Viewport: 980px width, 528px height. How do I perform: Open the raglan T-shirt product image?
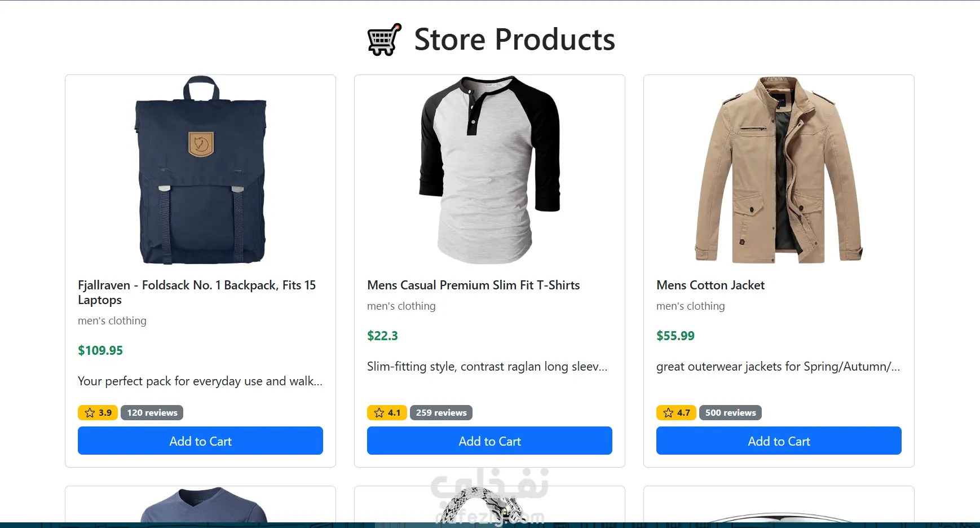[x=489, y=170]
